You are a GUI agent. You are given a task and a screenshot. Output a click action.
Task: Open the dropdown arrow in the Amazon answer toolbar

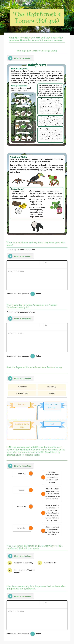[x=22, y=325]
